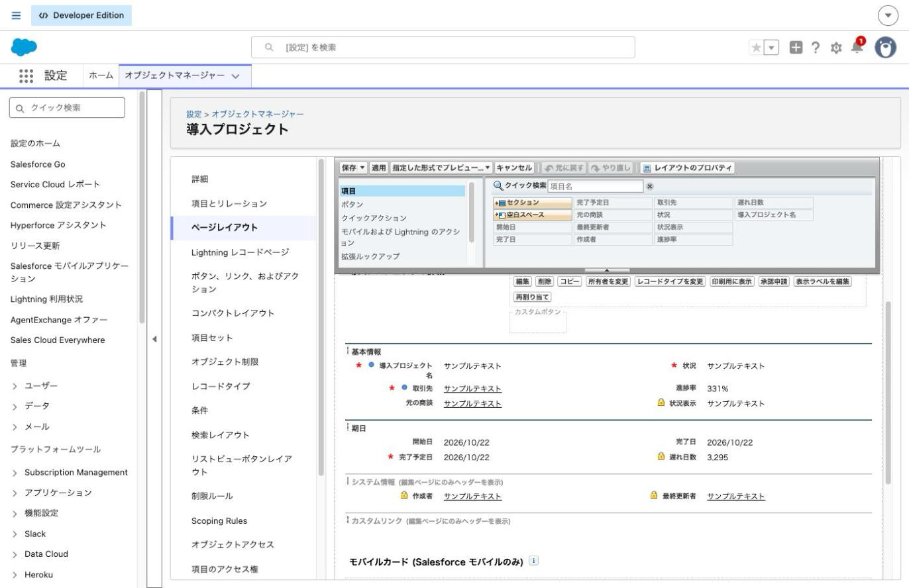Open the top-right circled dropdown arrow
This screenshot has height=588, width=909.
click(888, 15)
